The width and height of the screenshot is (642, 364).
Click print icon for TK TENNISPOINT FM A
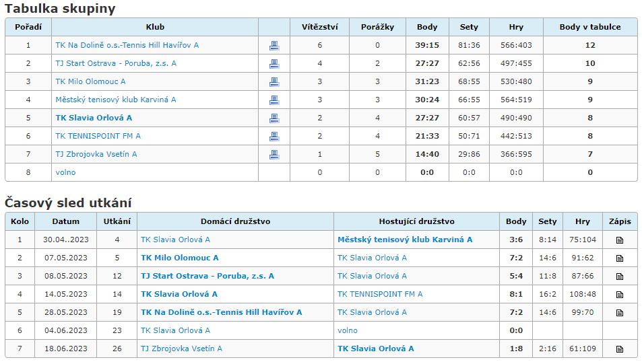click(x=274, y=136)
